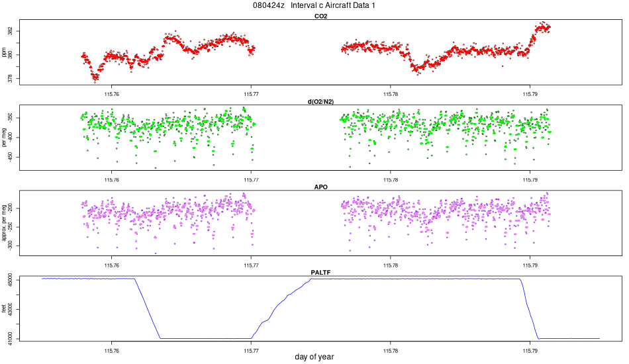Screen dimensions: 629x364
Task: Click the 115.79 tick under PALTF plot
Action: (530, 351)
